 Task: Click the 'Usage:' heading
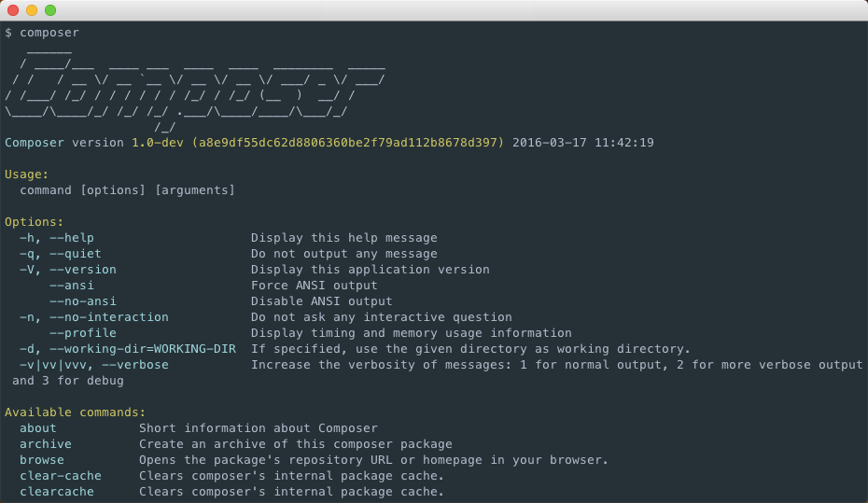point(26,175)
